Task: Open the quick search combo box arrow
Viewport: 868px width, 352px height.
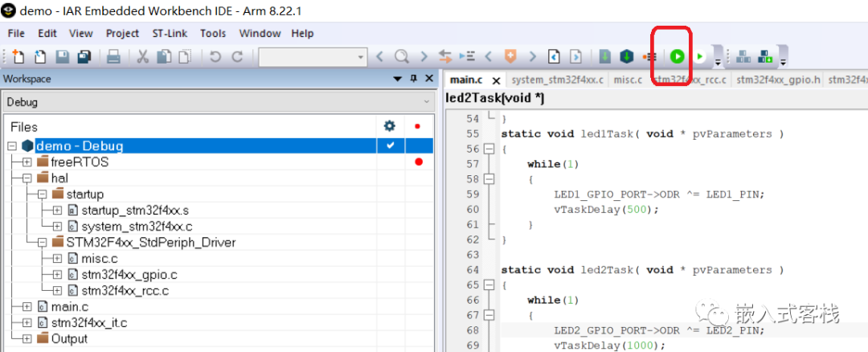Action: [361, 57]
